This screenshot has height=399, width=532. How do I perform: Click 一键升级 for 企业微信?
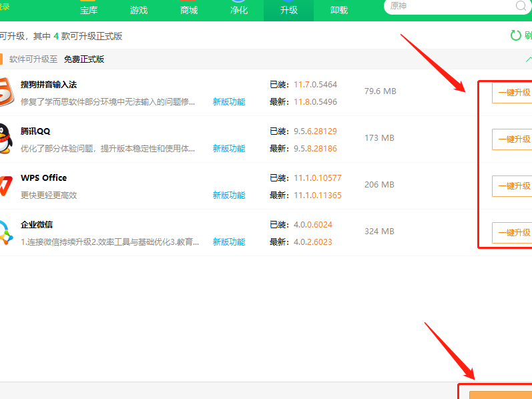[x=513, y=232]
